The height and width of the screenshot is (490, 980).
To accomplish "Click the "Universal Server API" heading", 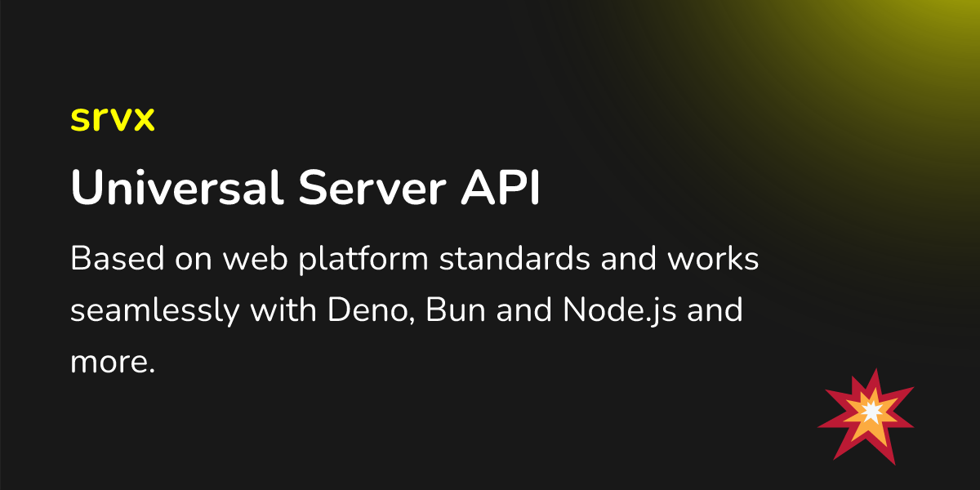I will pos(305,189).
